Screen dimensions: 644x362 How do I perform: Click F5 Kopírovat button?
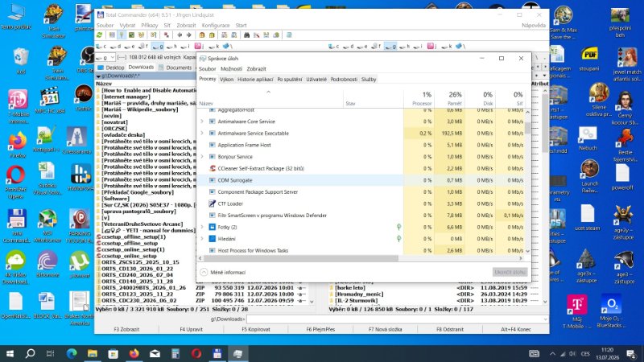256,329
